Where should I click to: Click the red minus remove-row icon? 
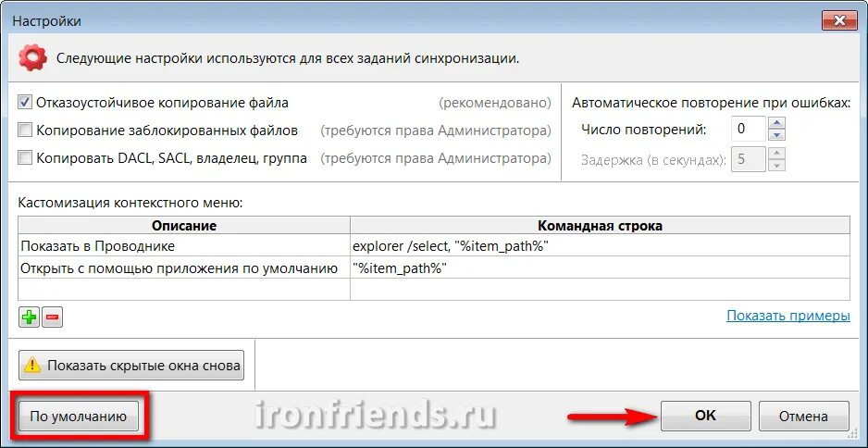[x=52, y=317]
